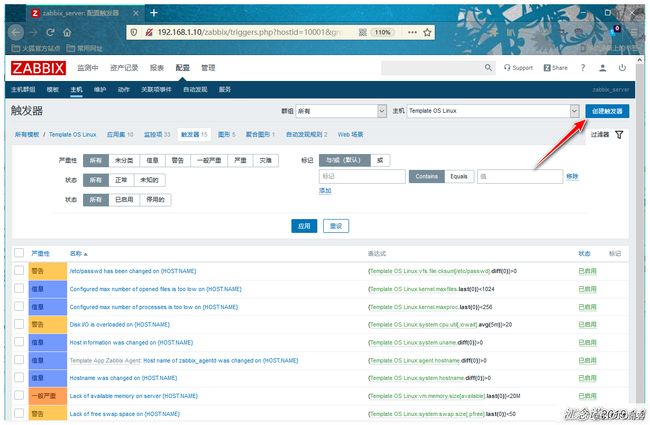This screenshot has width=650, height=425.
Task: Switch to the 应用集 10 tab
Action: coord(120,135)
